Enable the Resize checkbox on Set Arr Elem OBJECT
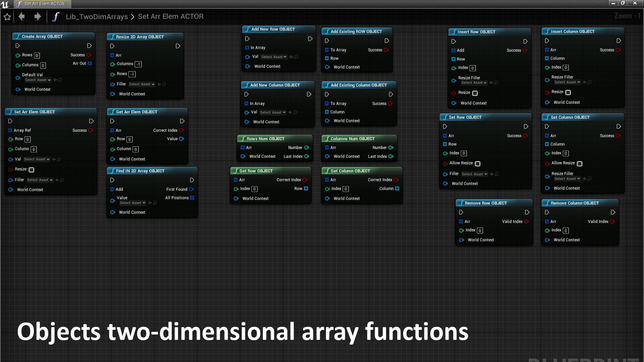This screenshot has height=362, width=644. click(31, 170)
